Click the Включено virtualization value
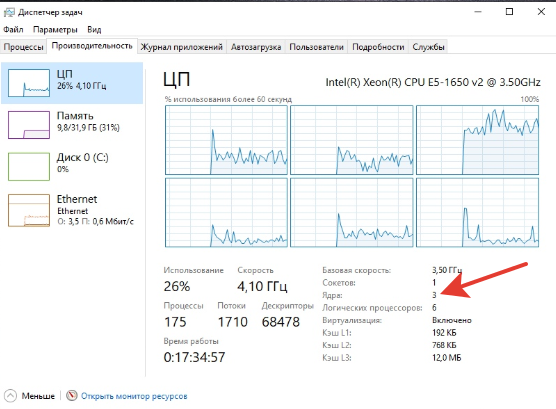556x409 pixels. (x=452, y=320)
